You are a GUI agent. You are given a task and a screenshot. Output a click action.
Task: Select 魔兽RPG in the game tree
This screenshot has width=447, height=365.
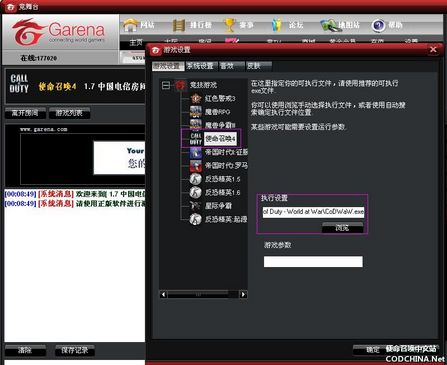click(217, 112)
